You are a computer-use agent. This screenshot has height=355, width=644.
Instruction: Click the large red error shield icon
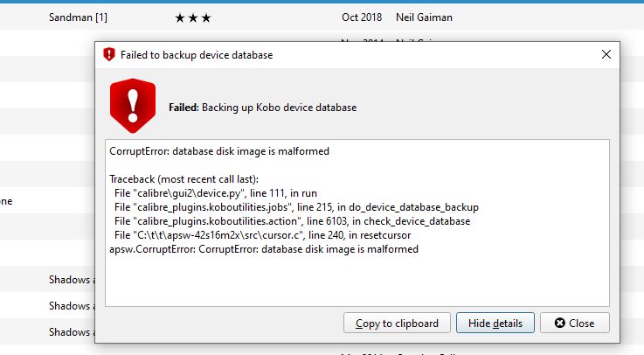tap(132, 105)
